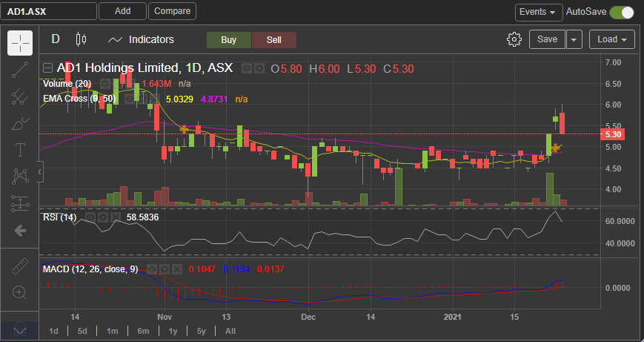
Task: Remove the RSI indicator with X
Action: (x=116, y=217)
